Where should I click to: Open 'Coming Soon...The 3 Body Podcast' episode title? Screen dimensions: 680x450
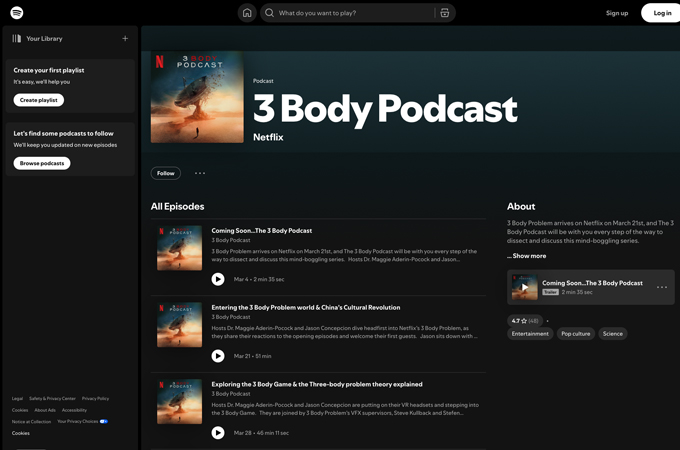click(262, 231)
